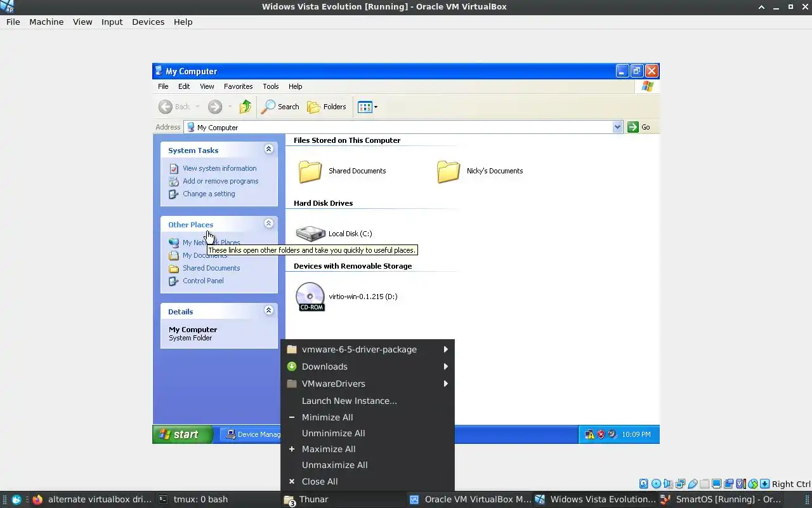Open the Favorites menu
The height and width of the screenshot is (508, 812).
[x=238, y=86]
